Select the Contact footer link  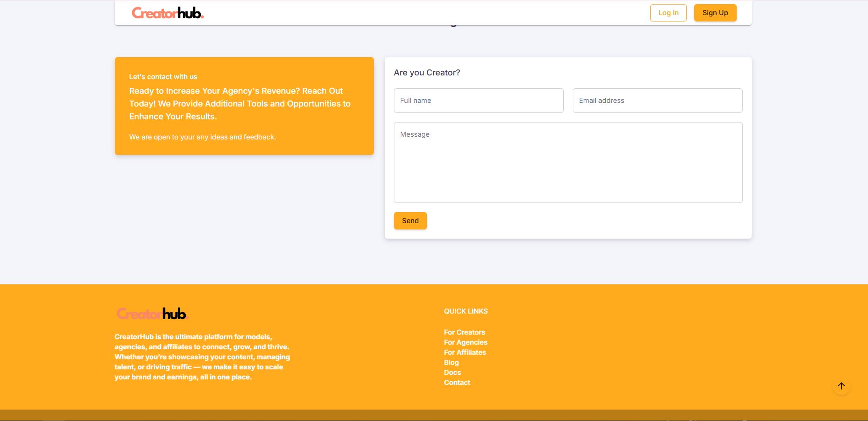pyautogui.click(x=457, y=383)
